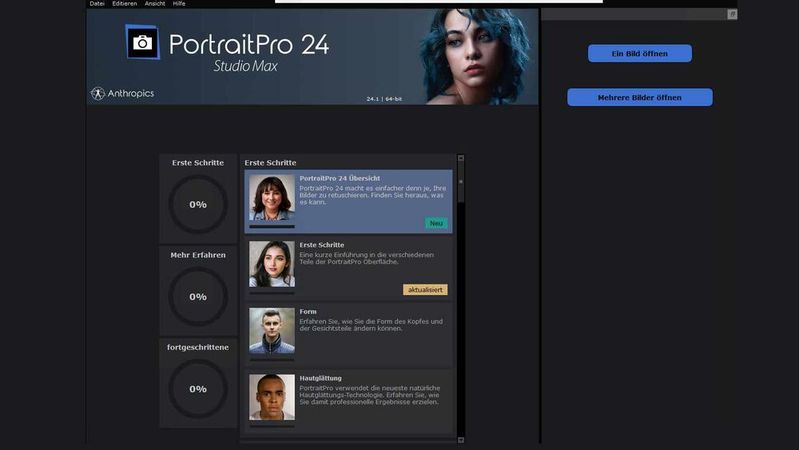Select the 'Mehr Erfahren' progress category

(x=198, y=291)
